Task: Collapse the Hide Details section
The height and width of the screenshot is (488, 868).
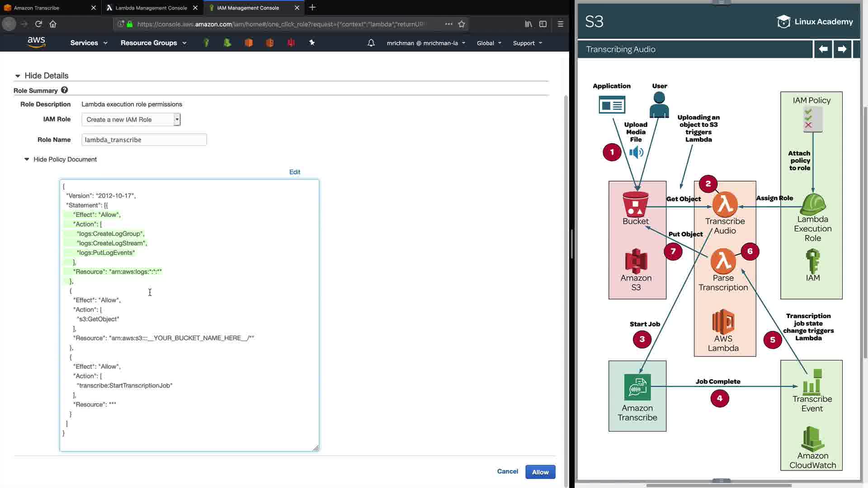Action: (x=18, y=76)
